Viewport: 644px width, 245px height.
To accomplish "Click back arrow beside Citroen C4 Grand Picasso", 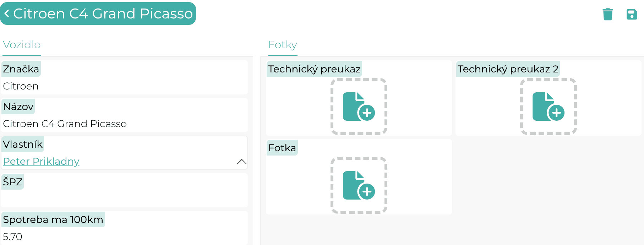I will coord(7,13).
